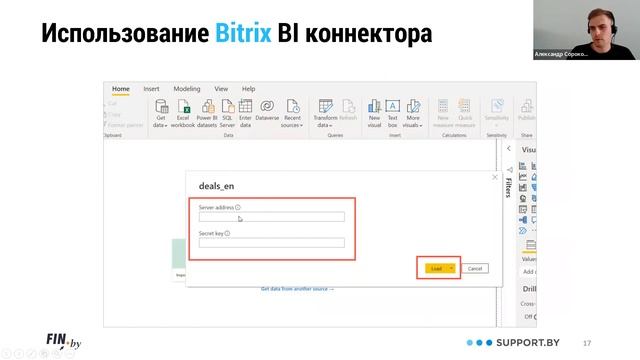The image size is (640, 360).
Task: Click the speaker's webcam thumbnail
Action: pos(587,30)
